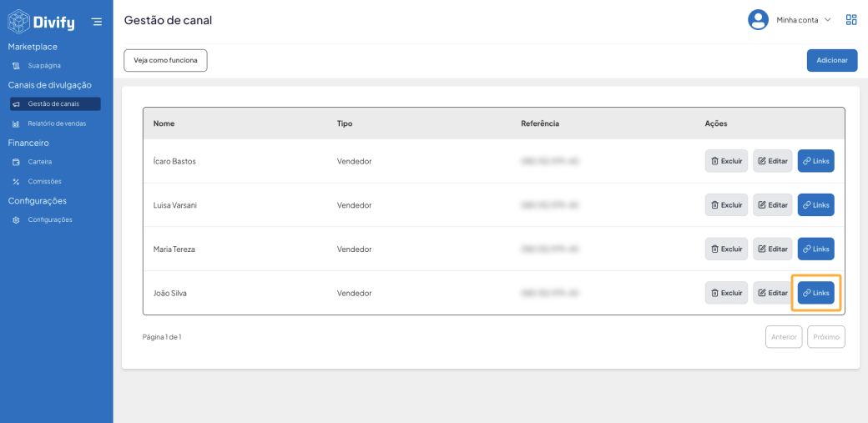This screenshot has width=868, height=423.
Task: Edit the Luisa Varsani channel
Action: (772, 205)
